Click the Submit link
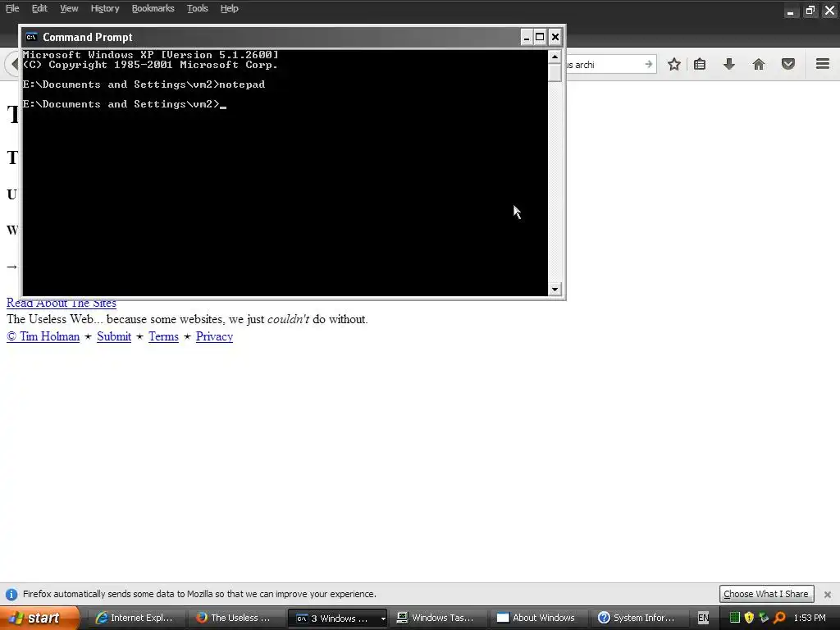840x630 pixels. point(114,336)
